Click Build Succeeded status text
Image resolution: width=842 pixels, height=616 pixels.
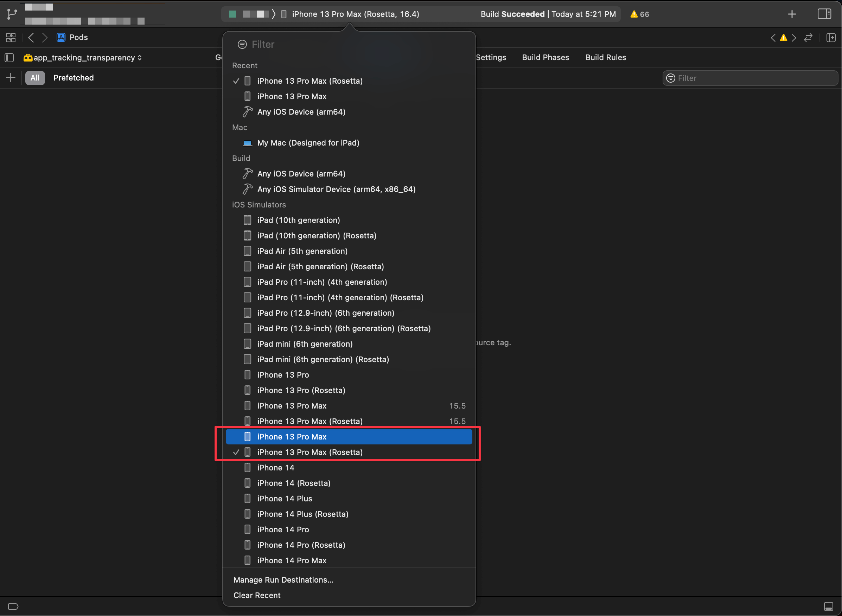[512, 14]
